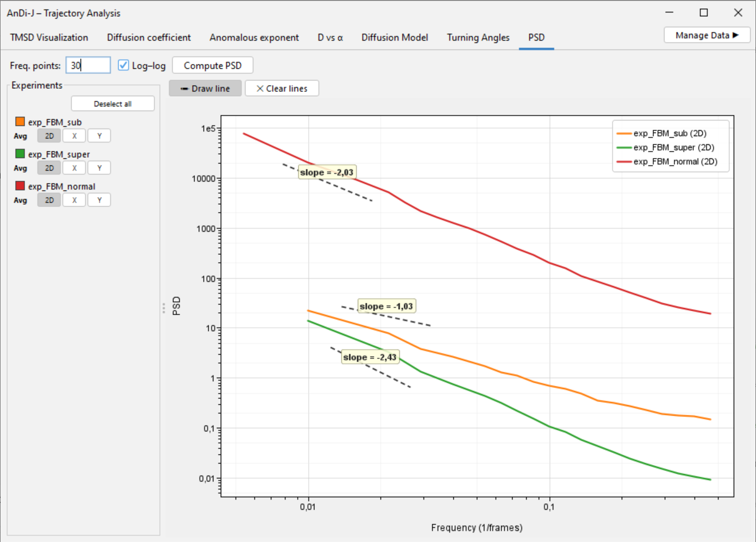756x542 pixels.
Task: Select X averaging for exp_FBM_normal
Action: [74, 201]
